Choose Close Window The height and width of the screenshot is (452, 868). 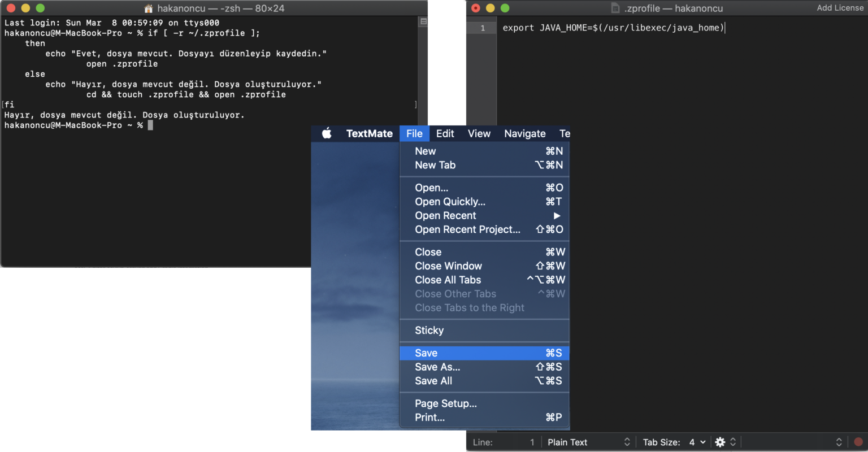(x=484, y=266)
